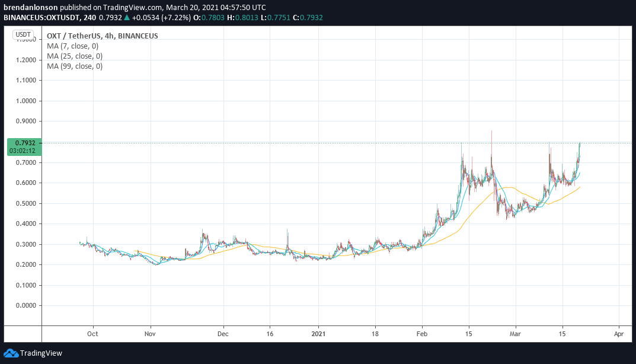Click the Feb date axis label
The image size is (636, 364).
coord(422,334)
